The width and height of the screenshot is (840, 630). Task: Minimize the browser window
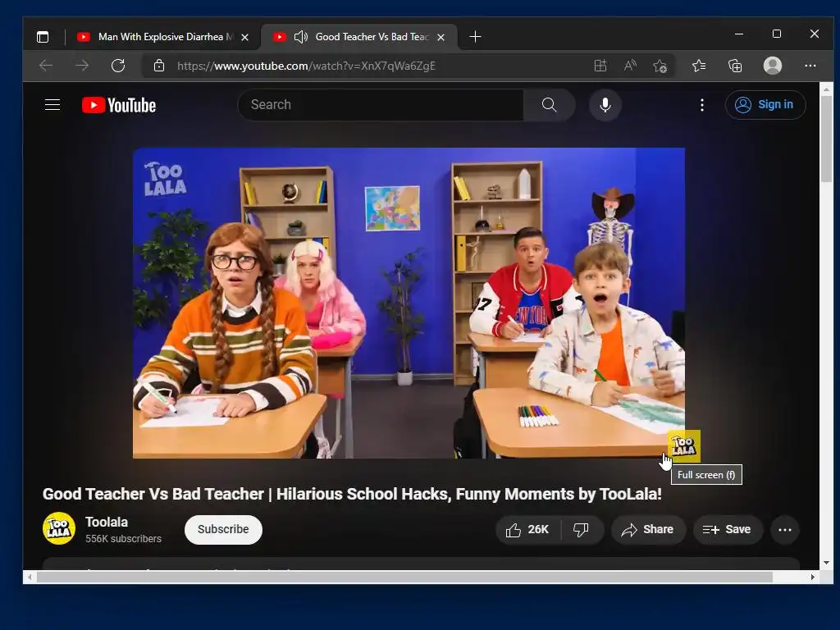coord(739,34)
